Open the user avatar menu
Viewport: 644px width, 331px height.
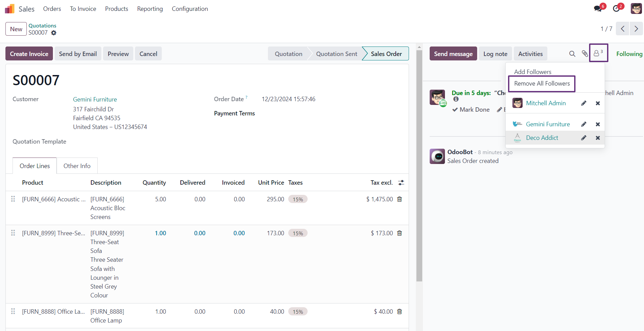coord(636,9)
